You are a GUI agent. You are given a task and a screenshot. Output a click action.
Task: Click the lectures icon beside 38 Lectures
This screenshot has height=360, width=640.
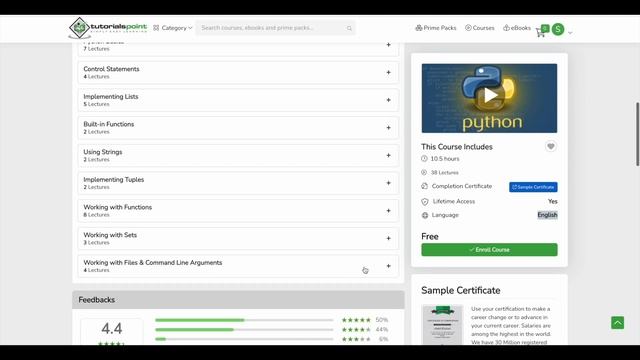point(424,173)
